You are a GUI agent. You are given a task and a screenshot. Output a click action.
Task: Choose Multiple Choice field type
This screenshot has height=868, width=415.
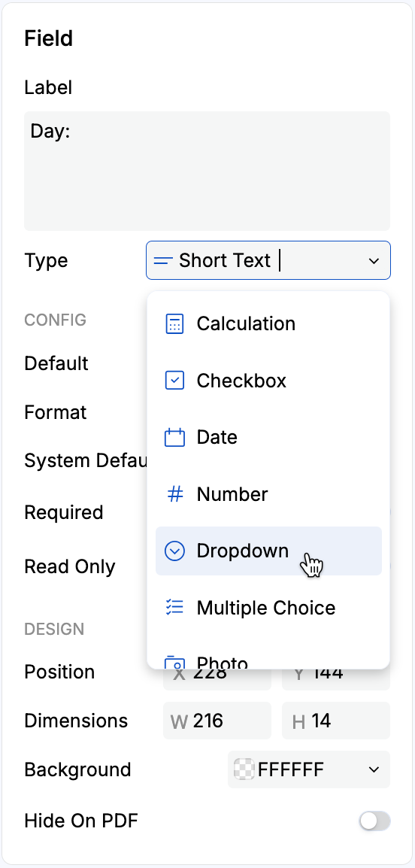(x=269, y=608)
